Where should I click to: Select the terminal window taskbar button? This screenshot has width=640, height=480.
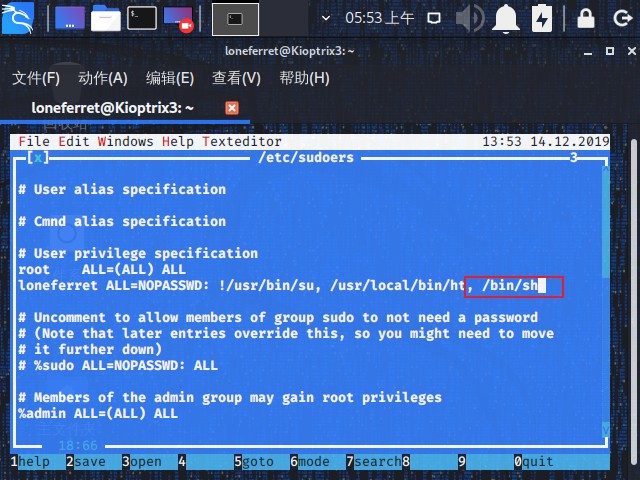(235, 19)
